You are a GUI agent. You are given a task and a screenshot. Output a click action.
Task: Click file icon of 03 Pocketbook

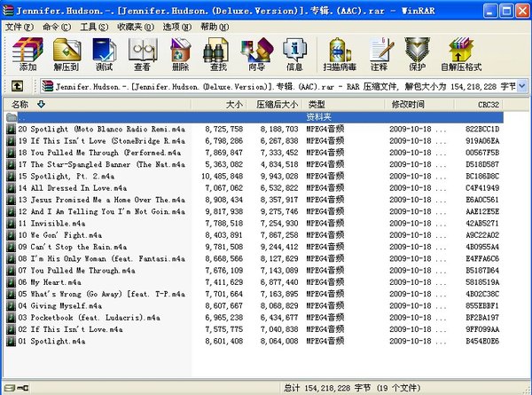[x=11, y=318]
